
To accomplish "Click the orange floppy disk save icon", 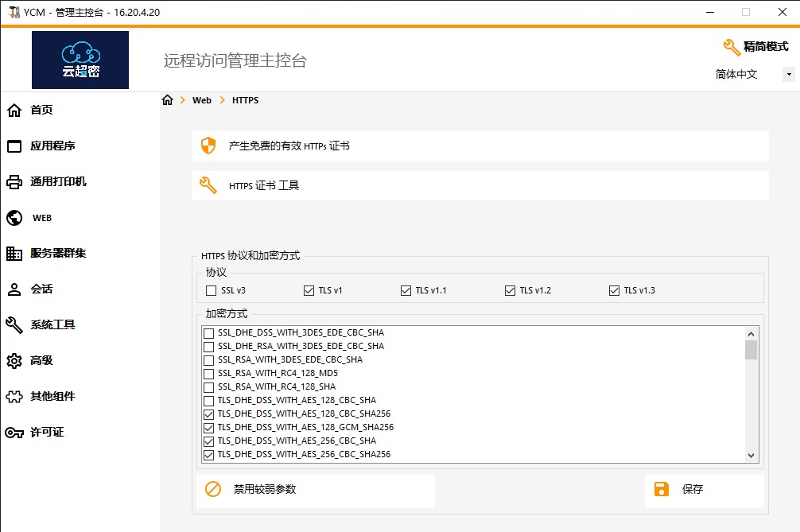I will click(661, 489).
